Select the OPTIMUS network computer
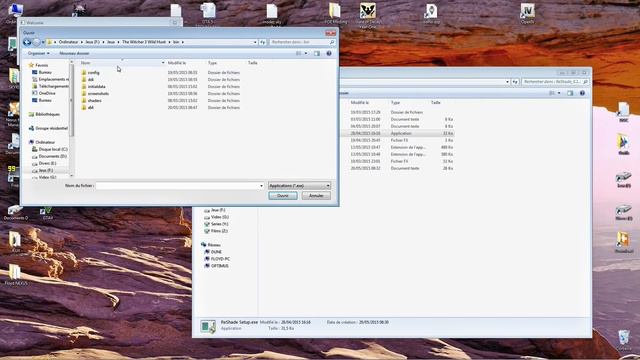This screenshot has width=640, height=360. [216, 266]
